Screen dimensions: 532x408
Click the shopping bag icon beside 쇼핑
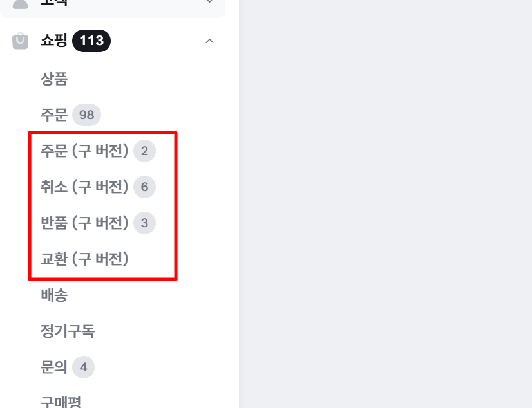(x=20, y=41)
